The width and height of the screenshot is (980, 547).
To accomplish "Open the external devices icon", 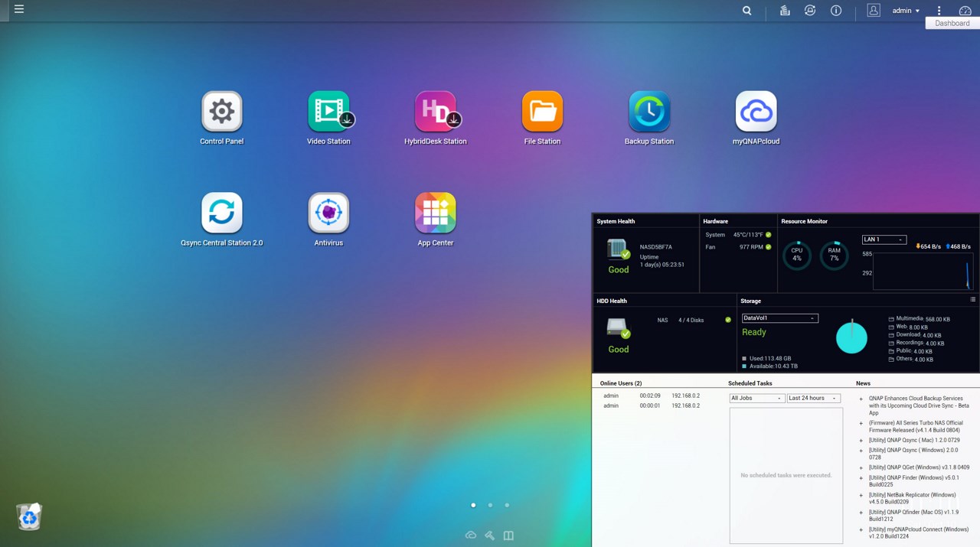I will [810, 11].
